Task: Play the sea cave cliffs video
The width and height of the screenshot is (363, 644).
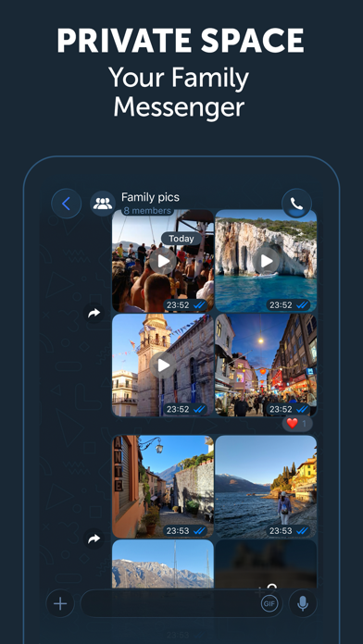Action: click(266, 261)
